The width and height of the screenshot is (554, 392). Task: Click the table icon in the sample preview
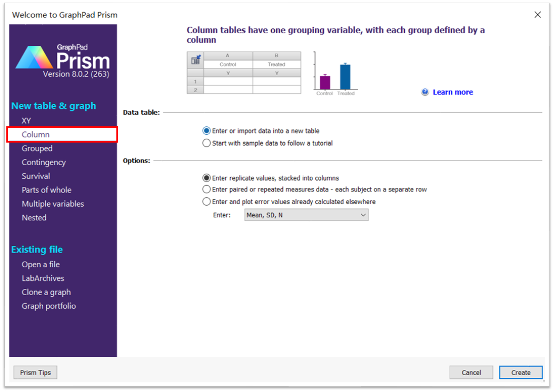pyautogui.click(x=196, y=60)
